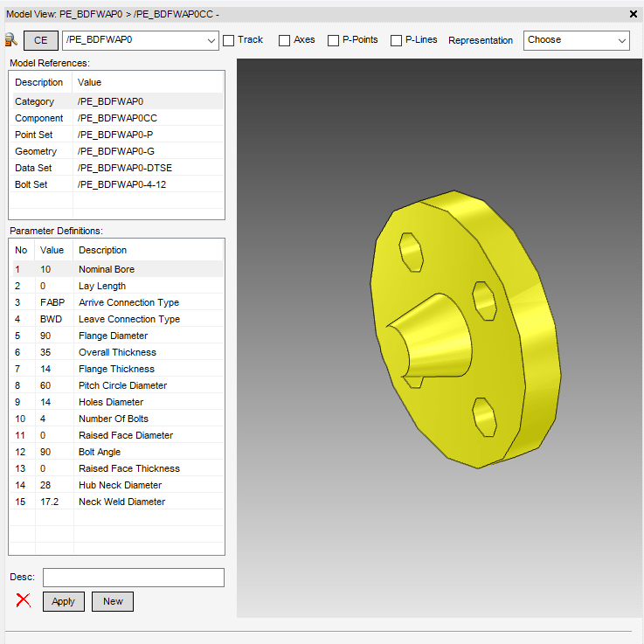Click the Apply button
This screenshot has height=644, width=644.
pos(64,601)
